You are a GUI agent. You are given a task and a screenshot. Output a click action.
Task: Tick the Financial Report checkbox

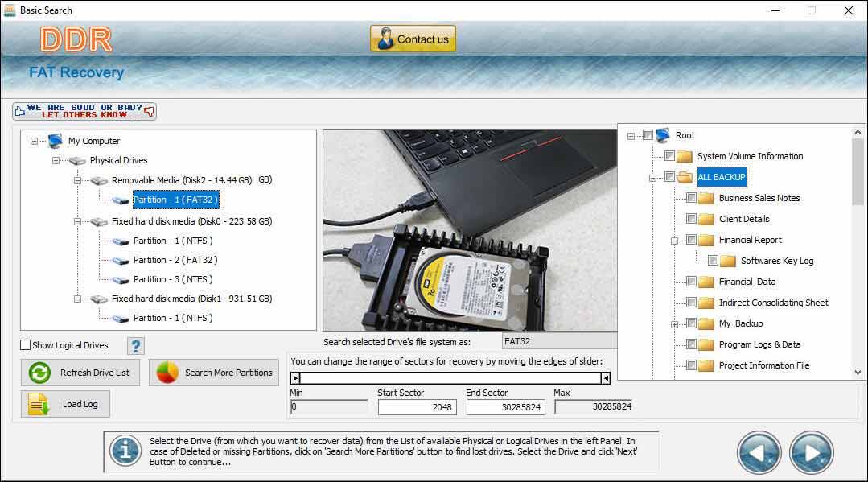[691, 239]
